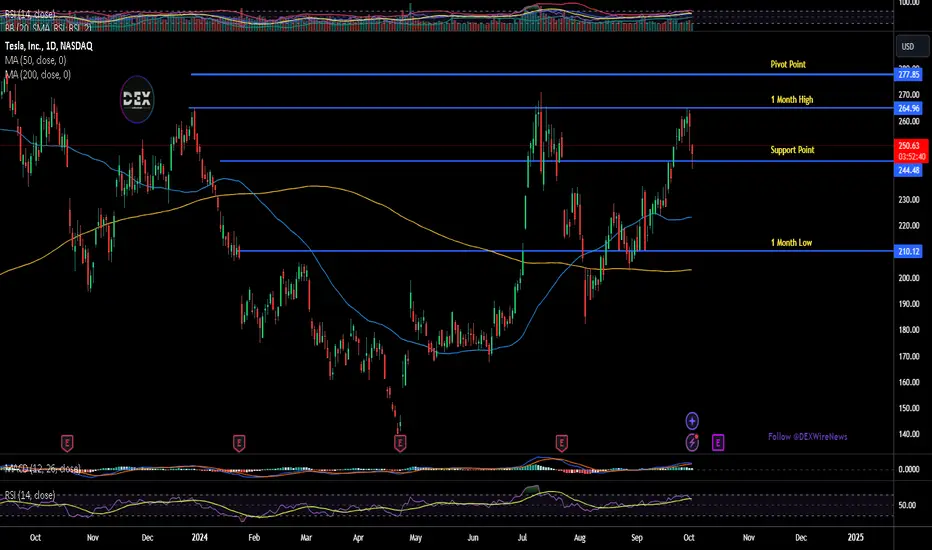Click the 1 Month High text label
Screen dimensions: 932x550
(792, 100)
